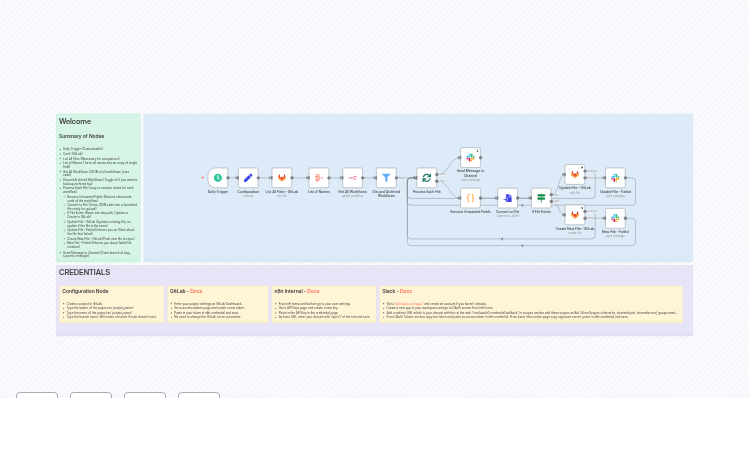Follow the Slack Docs link
Screen dimensions: 749x450
click(406, 291)
